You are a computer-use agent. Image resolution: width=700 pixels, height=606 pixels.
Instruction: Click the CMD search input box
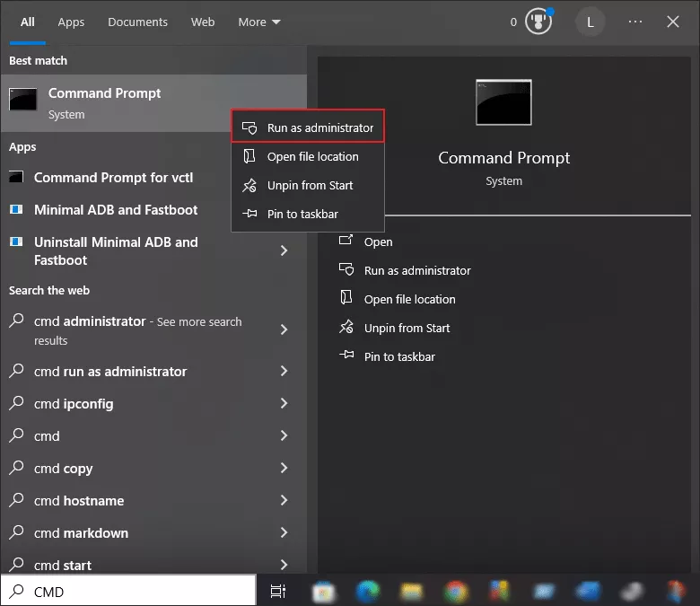tap(128, 592)
